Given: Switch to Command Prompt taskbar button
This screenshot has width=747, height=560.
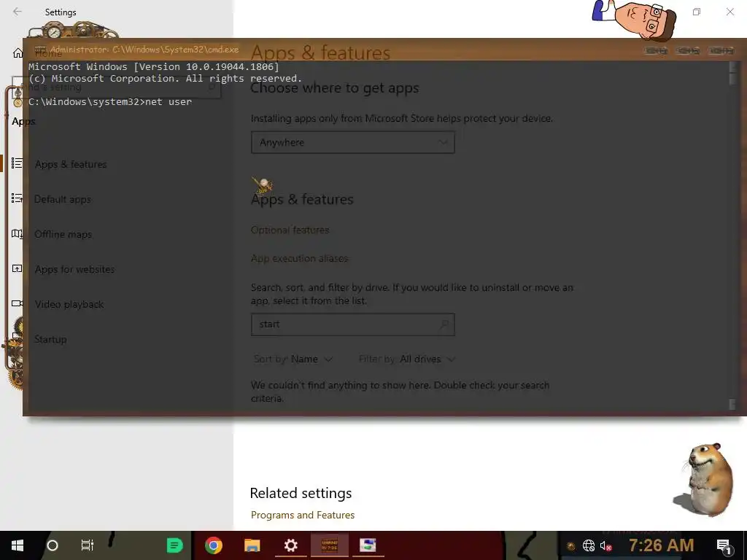Looking at the screenshot, I should point(330,545).
